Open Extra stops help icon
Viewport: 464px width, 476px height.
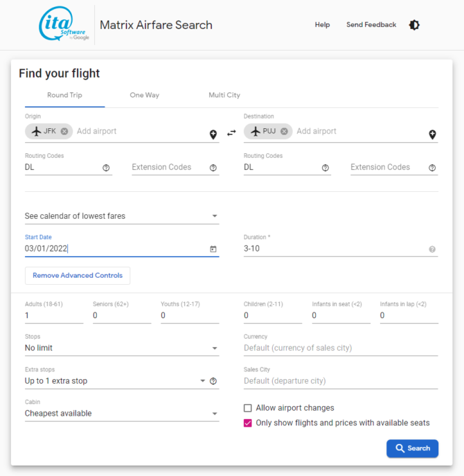213,381
